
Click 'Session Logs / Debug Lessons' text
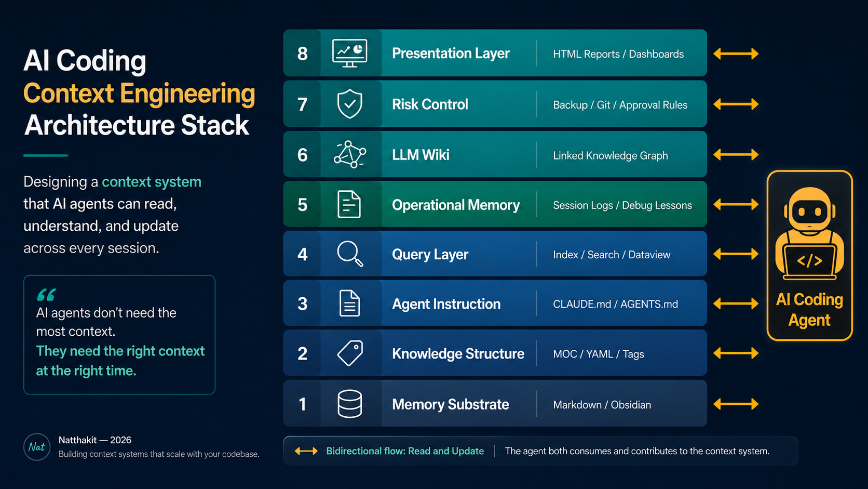click(x=622, y=205)
